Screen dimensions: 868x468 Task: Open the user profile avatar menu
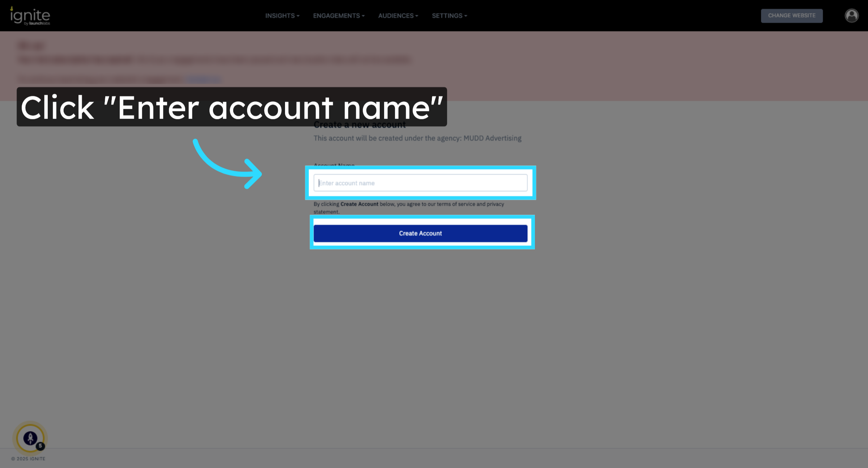click(x=851, y=16)
